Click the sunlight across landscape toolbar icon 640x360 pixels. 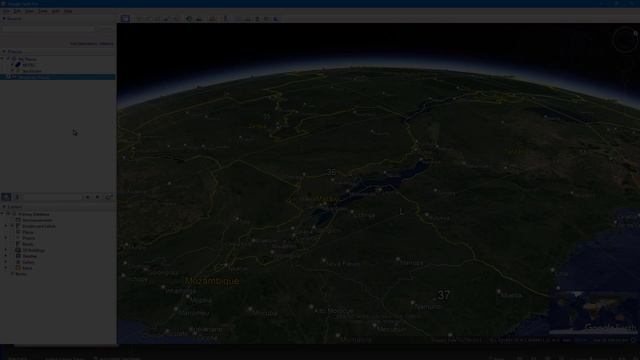coord(199,19)
